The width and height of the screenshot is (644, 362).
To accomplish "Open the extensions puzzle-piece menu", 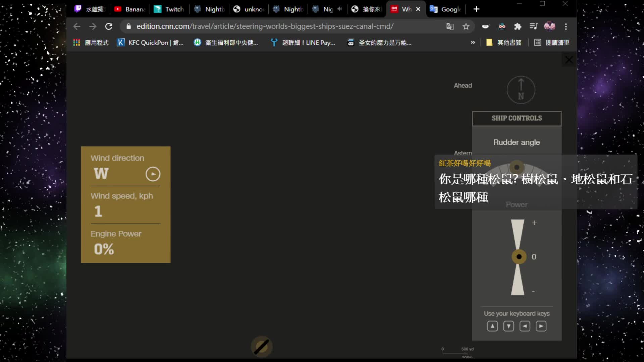I will (518, 26).
